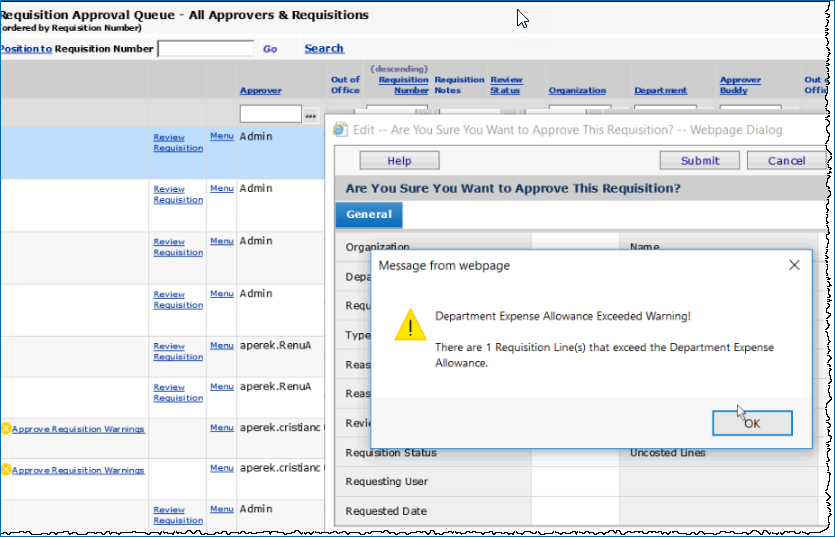Screen dimensions: 835x537
Task: Open Menu for the highlighted Admin row
Action: coord(222,136)
